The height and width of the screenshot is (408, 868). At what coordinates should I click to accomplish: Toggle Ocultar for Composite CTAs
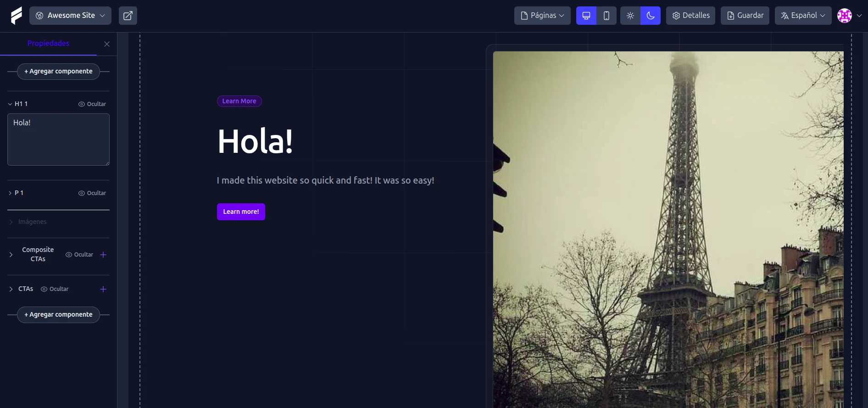tap(79, 255)
